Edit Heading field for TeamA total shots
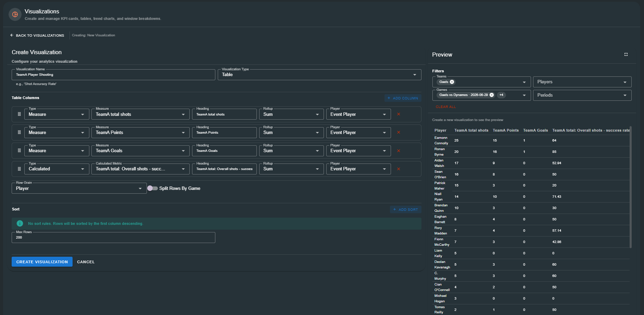 click(x=224, y=114)
